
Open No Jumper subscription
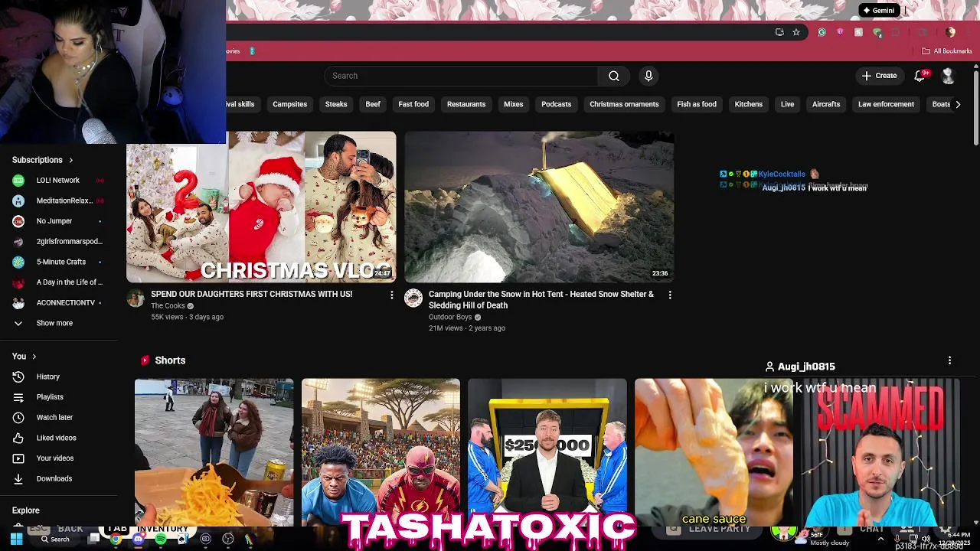58,221
